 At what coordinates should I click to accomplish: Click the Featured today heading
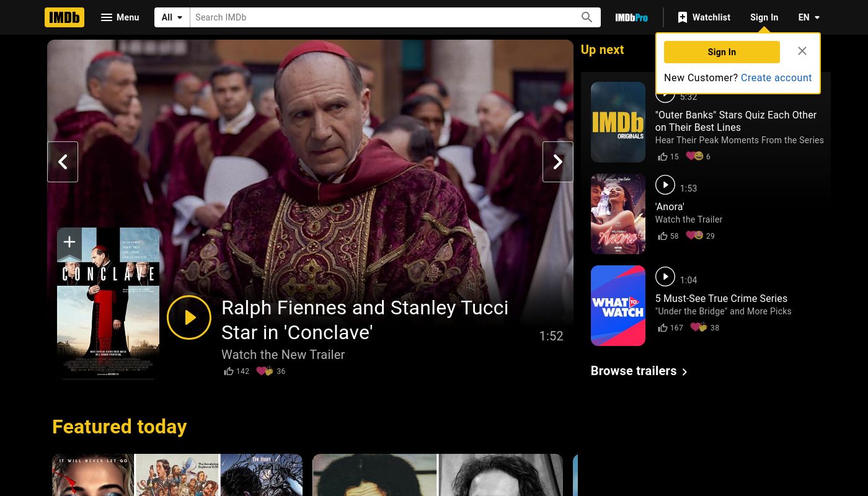(119, 427)
